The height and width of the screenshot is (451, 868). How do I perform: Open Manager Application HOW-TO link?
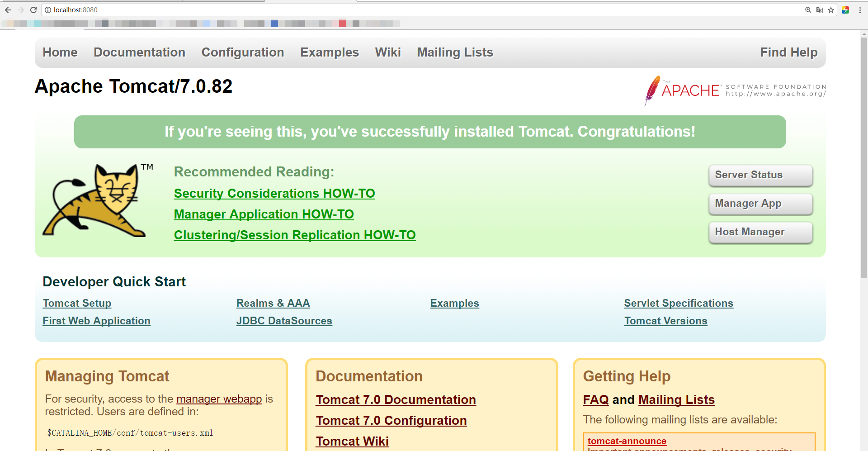coord(264,214)
